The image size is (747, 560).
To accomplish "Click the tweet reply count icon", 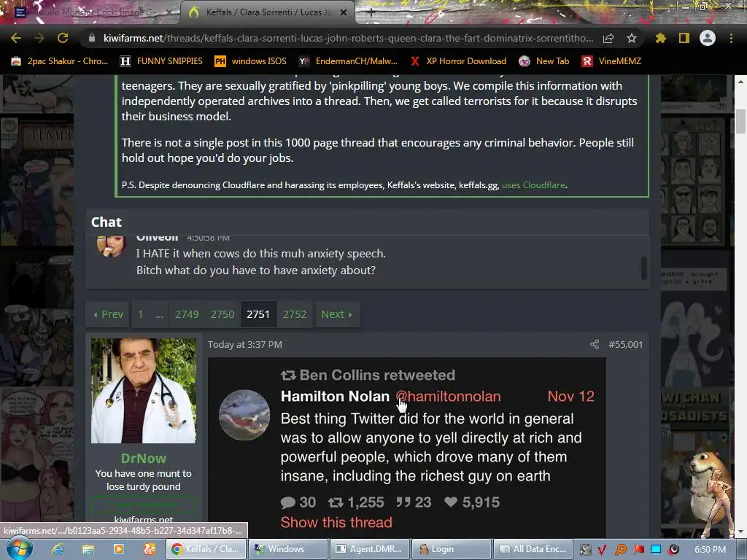I will (x=287, y=502).
